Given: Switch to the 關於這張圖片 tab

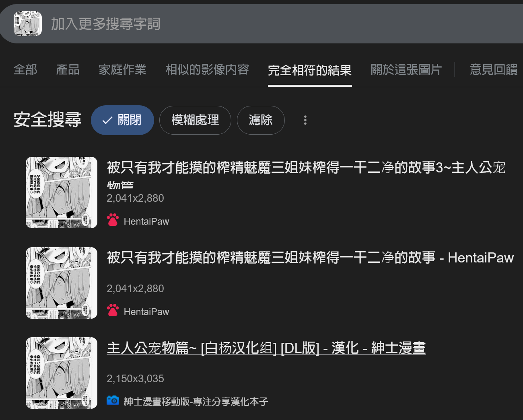Looking at the screenshot, I should pyautogui.click(x=406, y=70).
